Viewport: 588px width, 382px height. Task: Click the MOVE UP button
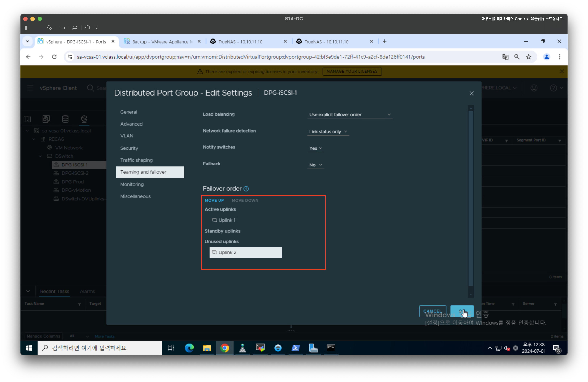214,200
